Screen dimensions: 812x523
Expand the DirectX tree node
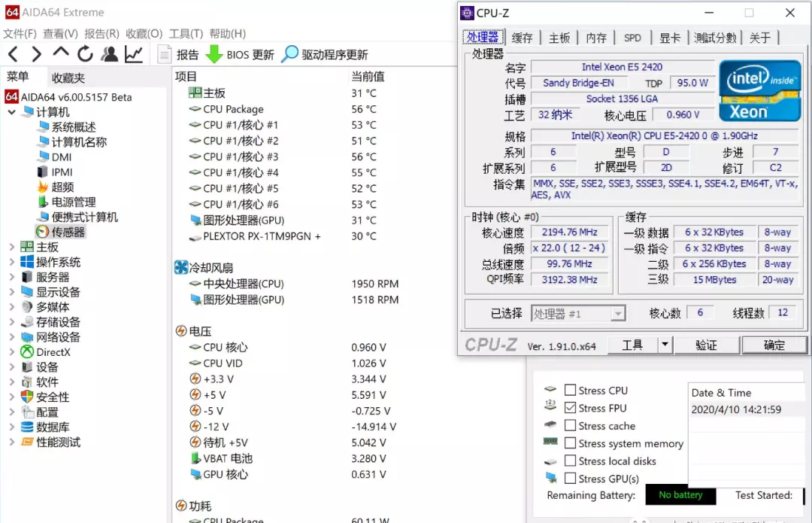pyautogui.click(x=11, y=352)
